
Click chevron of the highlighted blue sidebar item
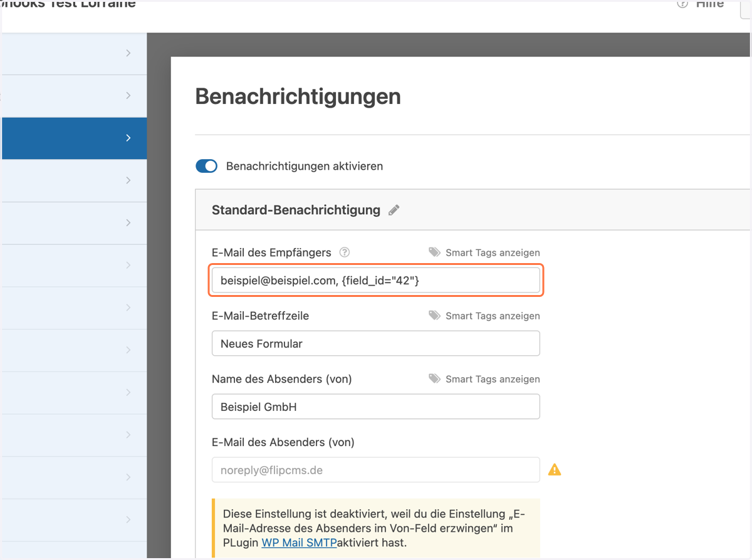click(128, 138)
